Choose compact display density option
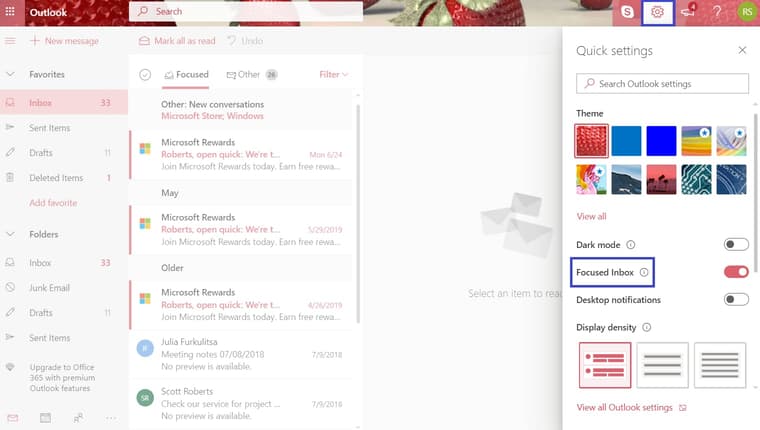This screenshot has height=430, width=760. point(720,365)
